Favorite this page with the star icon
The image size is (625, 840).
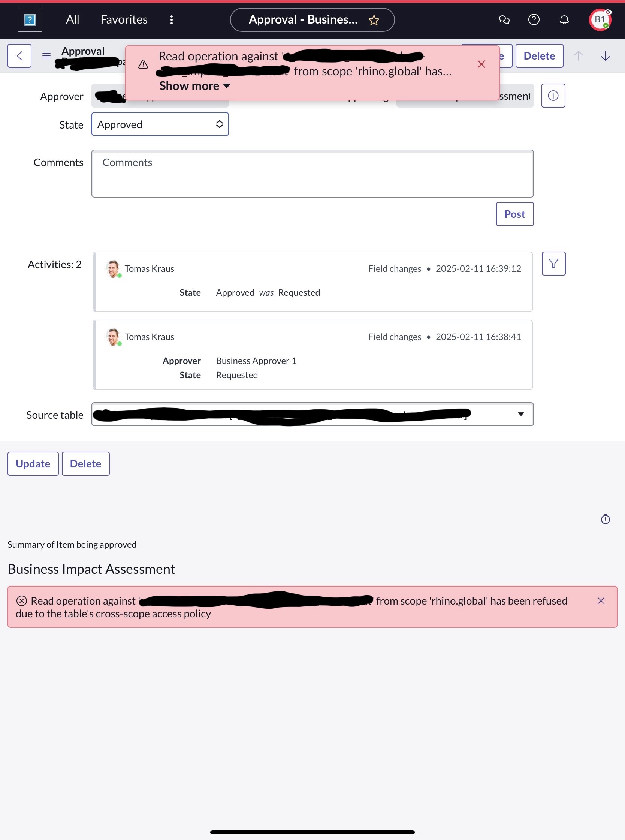coord(374,20)
